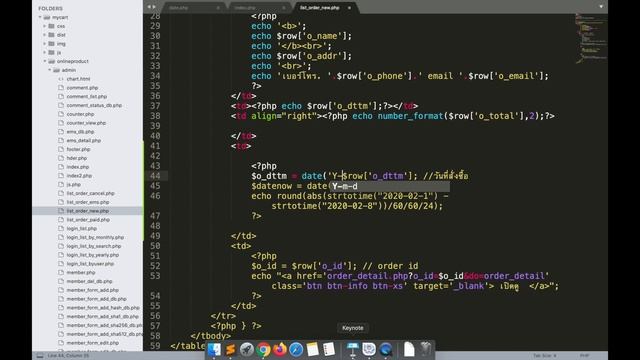Open ems_db.php in sidebar
Image resolution: width=640 pixels, height=360 pixels.
(80, 131)
